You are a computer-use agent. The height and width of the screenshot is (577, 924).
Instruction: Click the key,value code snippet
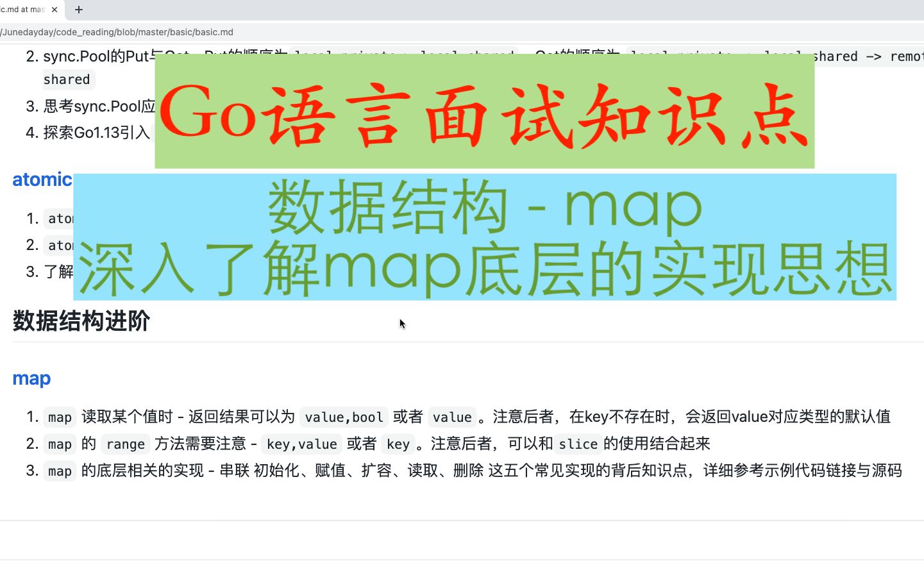tap(302, 444)
